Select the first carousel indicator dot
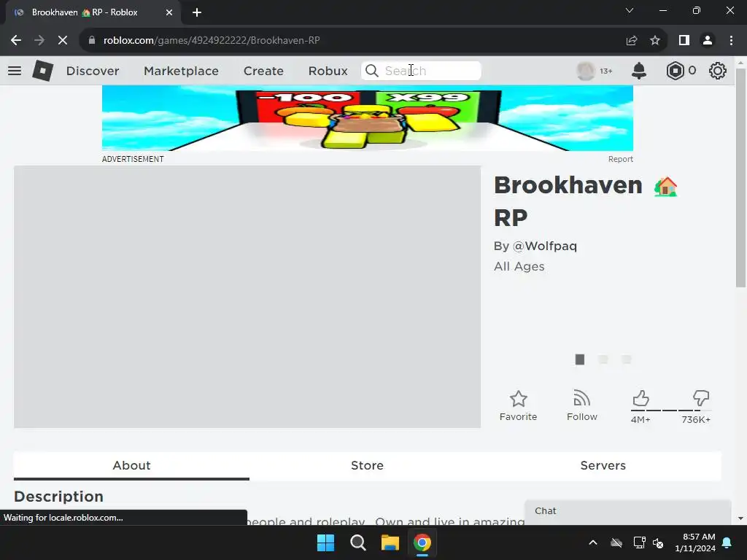This screenshot has height=560, width=747. tap(580, 359)
